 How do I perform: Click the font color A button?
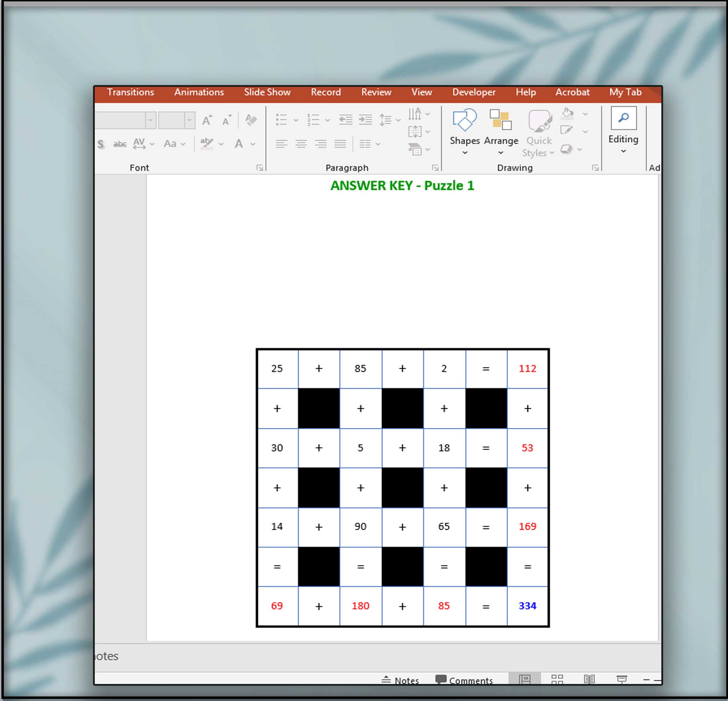[239, 144]
